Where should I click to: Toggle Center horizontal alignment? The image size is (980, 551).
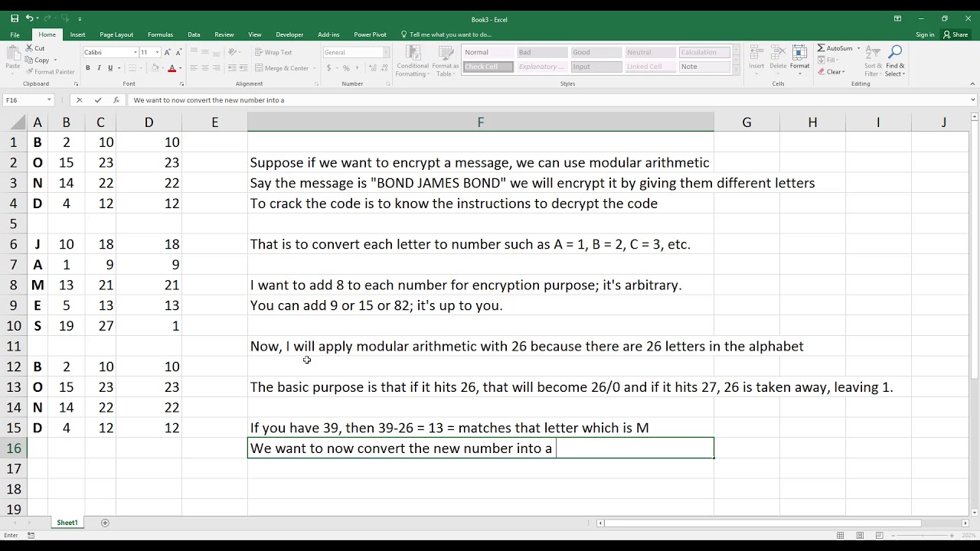[205, 68]
